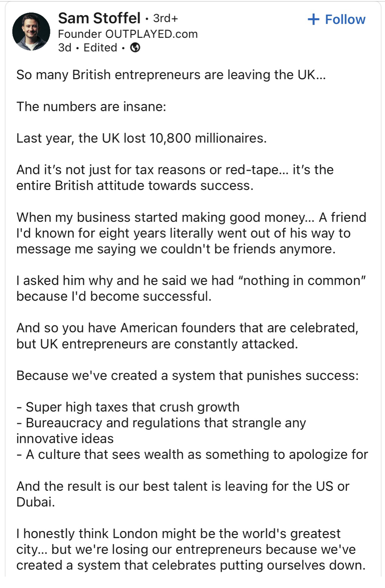Click the American founders celebrated paragraph
The image size is (385, 588).
point(187,336)
